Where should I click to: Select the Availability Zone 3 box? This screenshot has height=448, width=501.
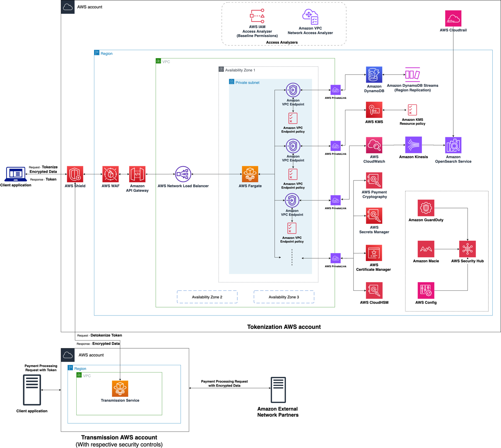(x=284, y=297)
